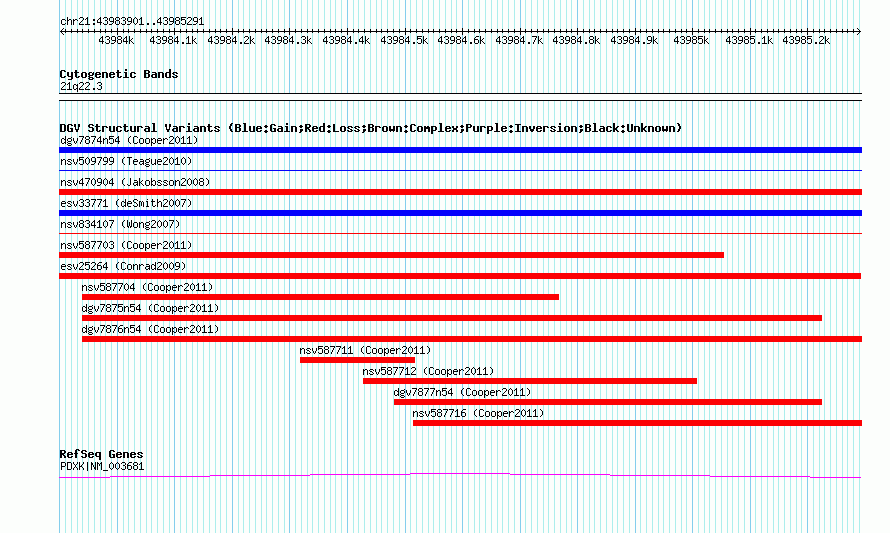
Task: Click the 43984.3k ruler tick label
Action: click(x=288, y=40)
